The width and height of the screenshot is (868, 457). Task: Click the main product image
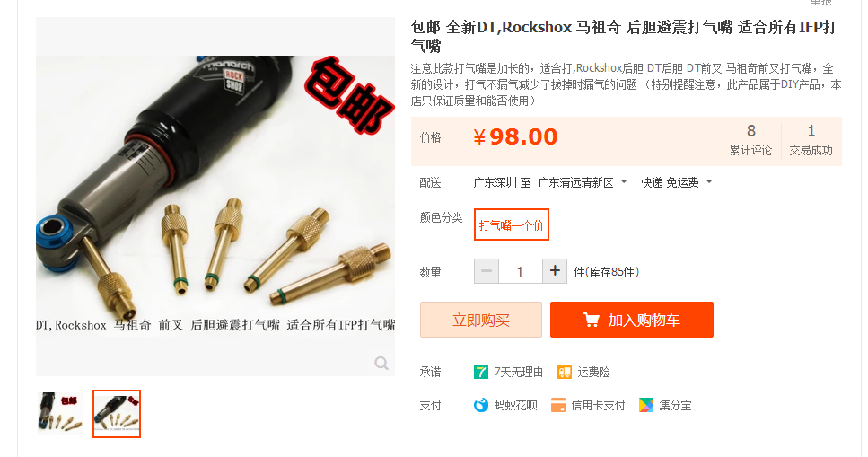[x=215, y=197]
